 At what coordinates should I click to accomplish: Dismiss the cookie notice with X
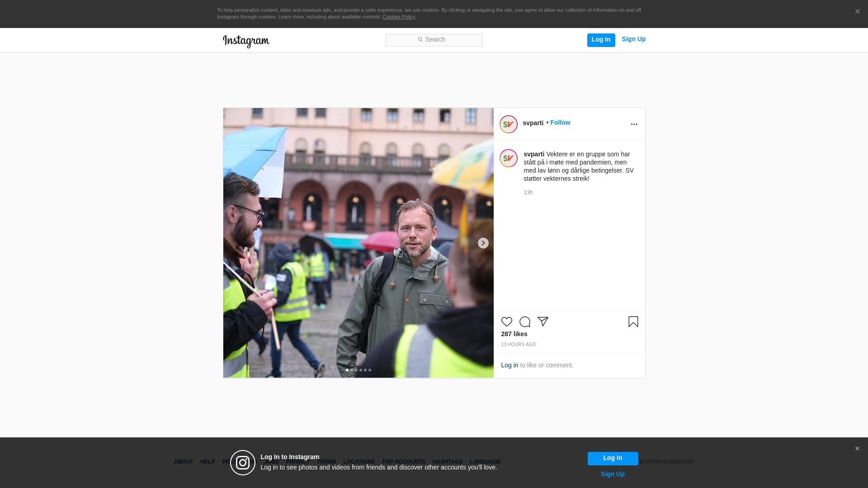point(857,12)
